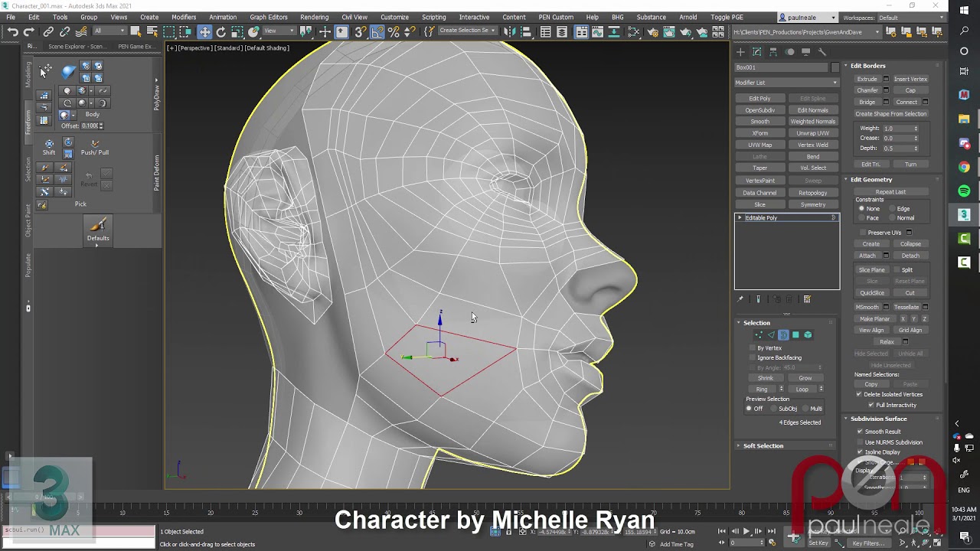This screenshot has height=551, width=980.
Task: Click the Undo arrow icon
Action: (x=12, y=31)
